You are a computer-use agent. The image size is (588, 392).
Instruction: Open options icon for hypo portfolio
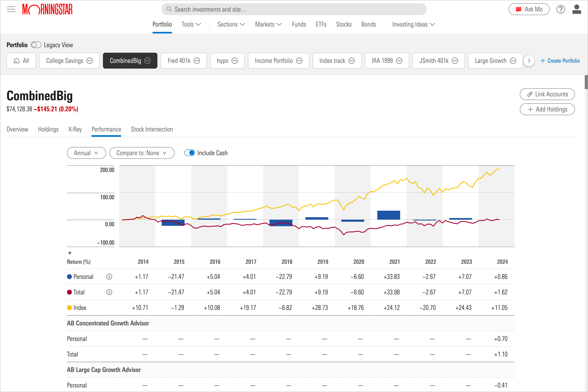tap(235, 61)
